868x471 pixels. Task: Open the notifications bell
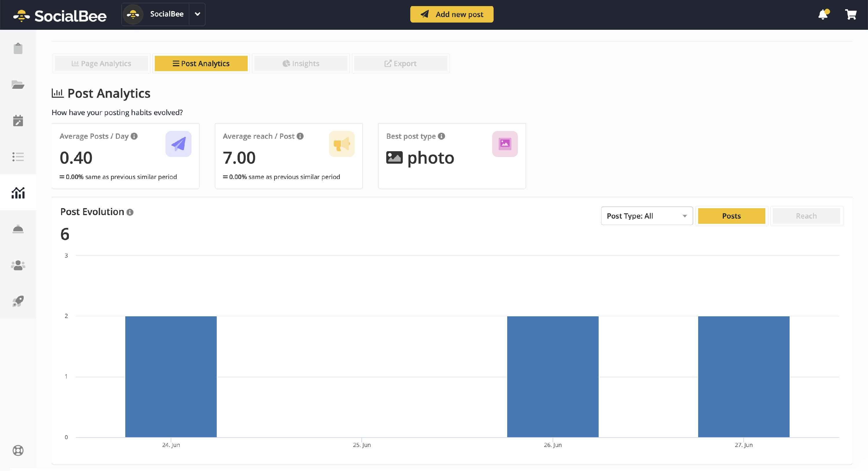point(823,14)
